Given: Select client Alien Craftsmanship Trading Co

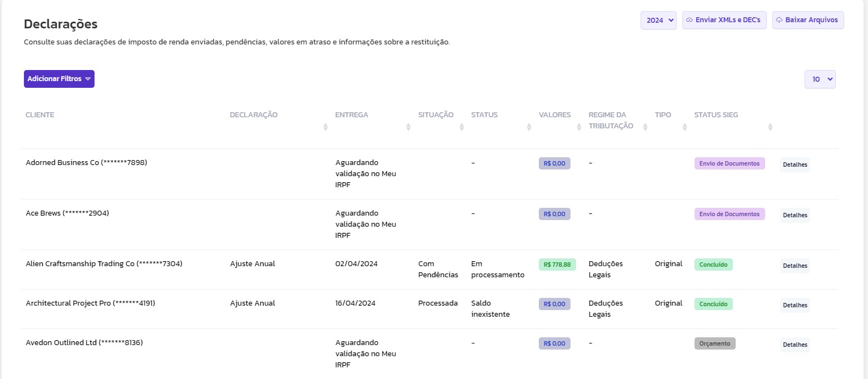Looking at the screenshot, I should coord(104,264).
